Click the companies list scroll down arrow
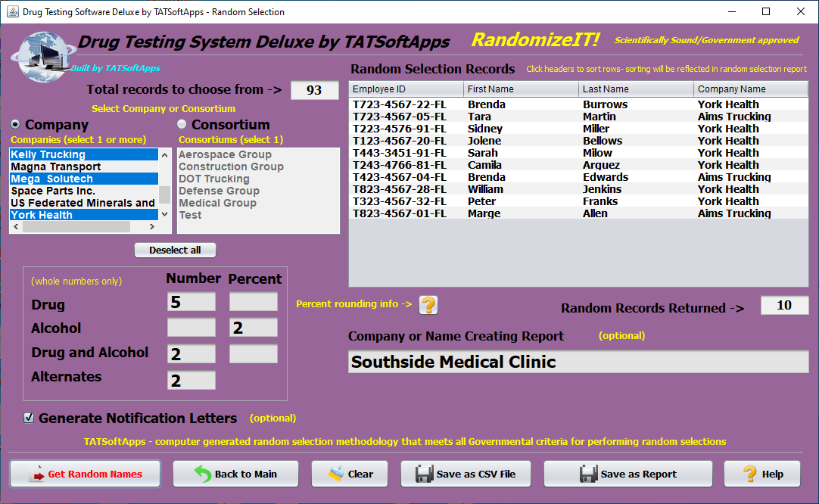This screenshot has width=819, height=504. (164, 214)
